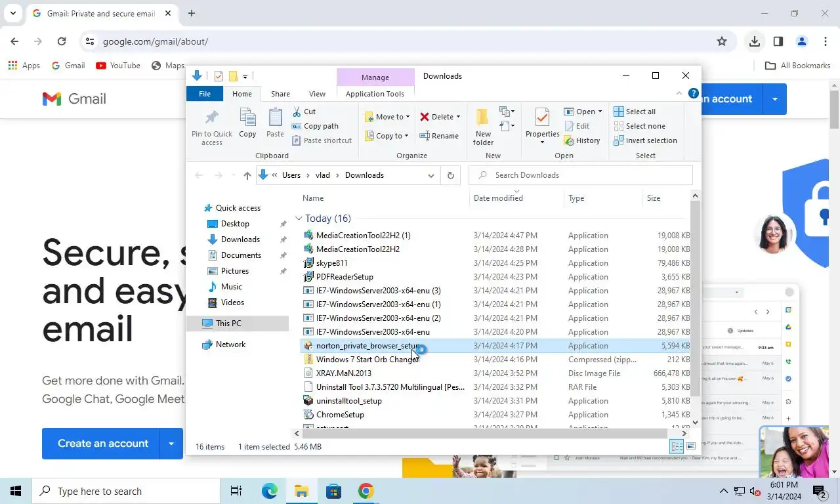Screen dimensions: 840x504
Task: Click Select all in ribbon
Action: click(635, 112)
